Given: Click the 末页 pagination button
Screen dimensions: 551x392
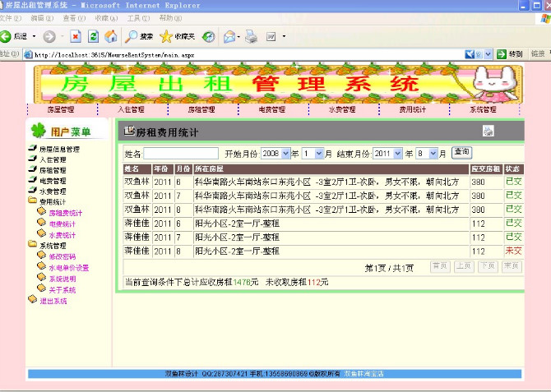Looking at the screenshot, I should [x=512, y=266].
